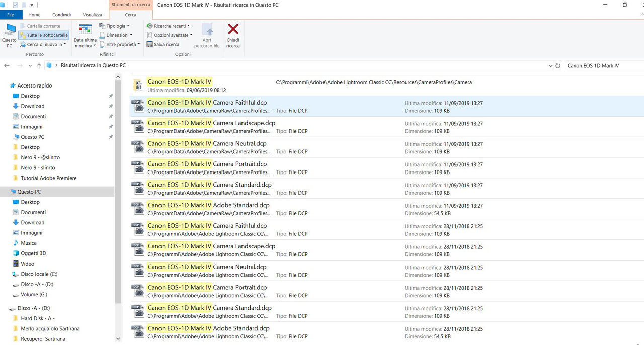Click sidebar scrollbar down arrow
Viewport: 644px width, 345px height.
[x=118, y=339]
